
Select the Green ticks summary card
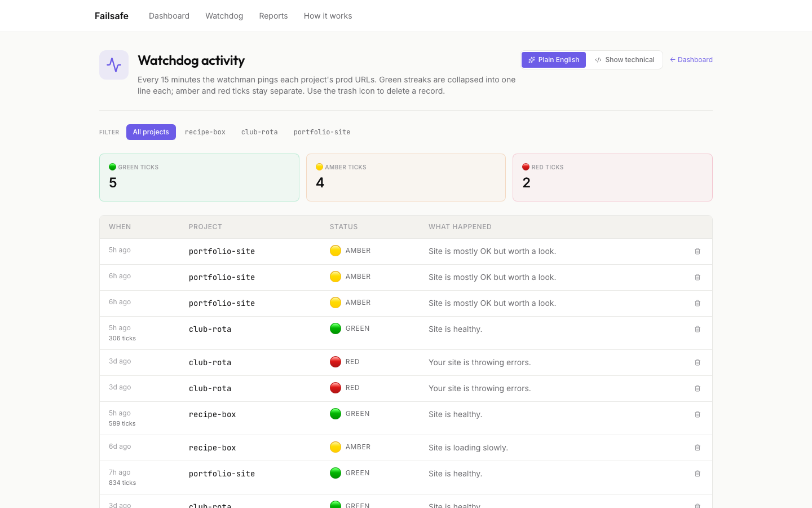199,177
